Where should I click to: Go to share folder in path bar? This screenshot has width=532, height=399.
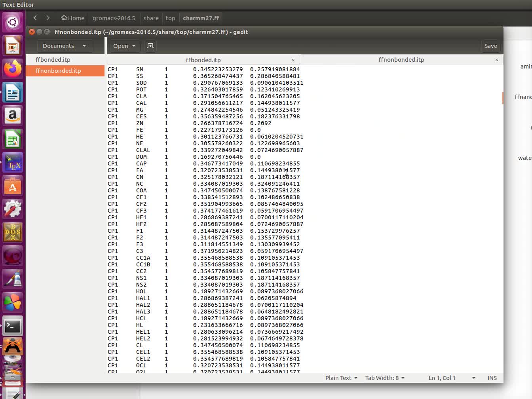pos(151,18)
